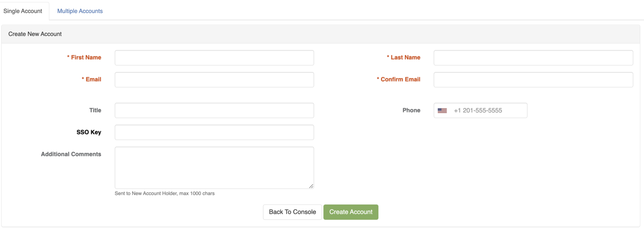Click the Confirm Email input field
The image size is (644, 231).
(x=533, y=80)
